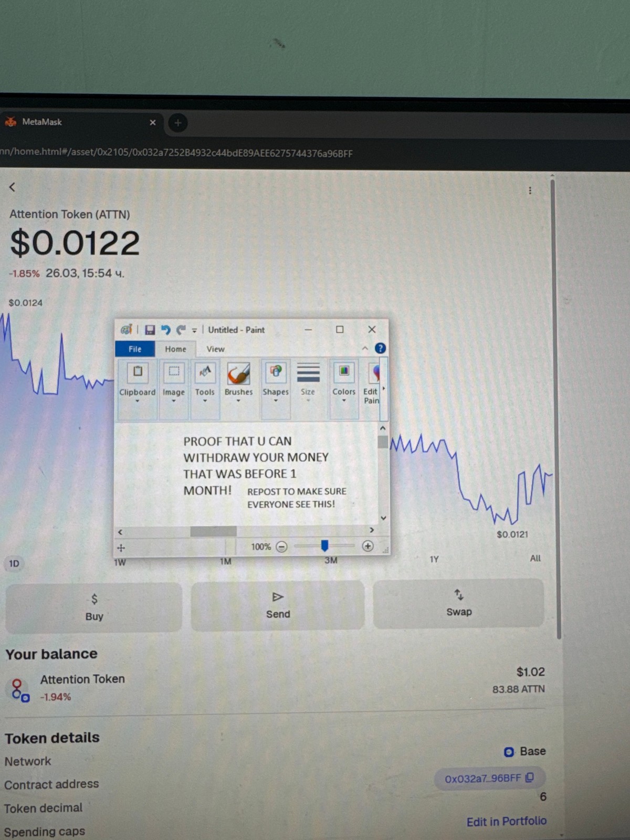Open Edit in Portfolio link
The image size is (630, 840).
507,821
